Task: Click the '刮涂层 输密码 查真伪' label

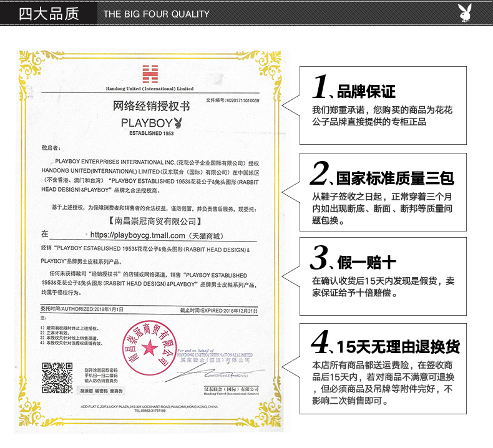Action: (x=101, y=391)
